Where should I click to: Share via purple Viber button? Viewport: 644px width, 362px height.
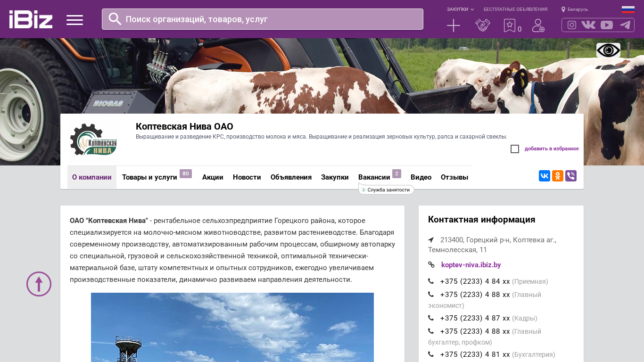(571, 176)
